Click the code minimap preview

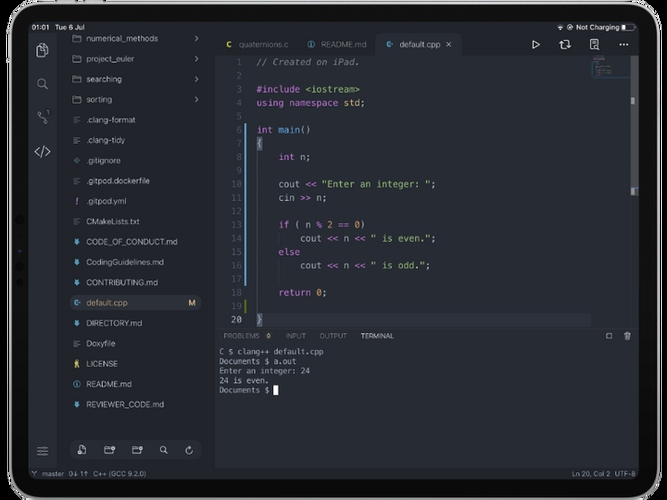pyautogui.click(x=604, y=67)
